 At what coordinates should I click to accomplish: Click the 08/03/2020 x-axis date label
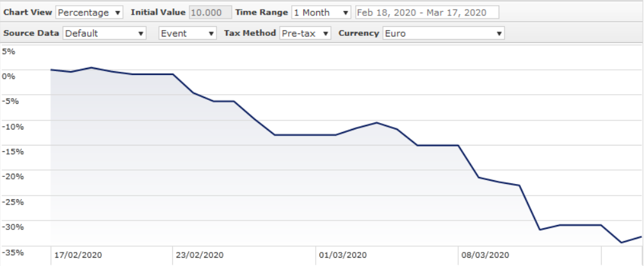[x=485, y=254]
